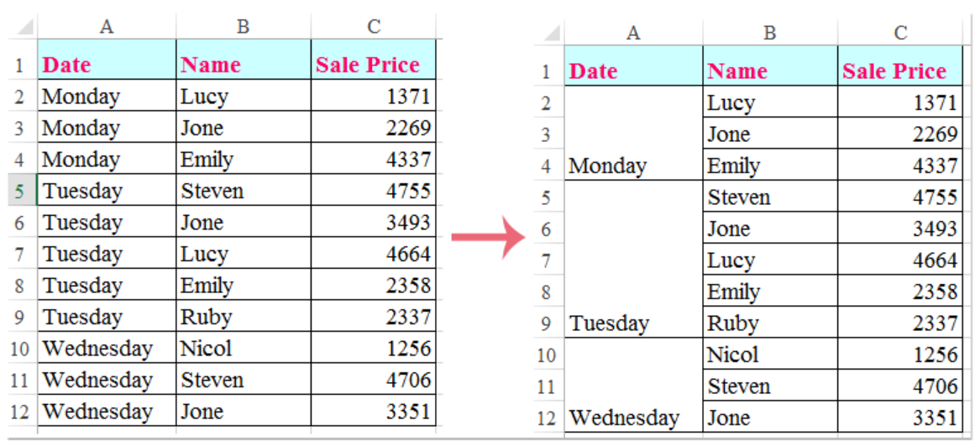This screenshot has height=447, width=980.
Task: Click the Sale Price header cell in the left table
Action: click(x=374, y=65)
